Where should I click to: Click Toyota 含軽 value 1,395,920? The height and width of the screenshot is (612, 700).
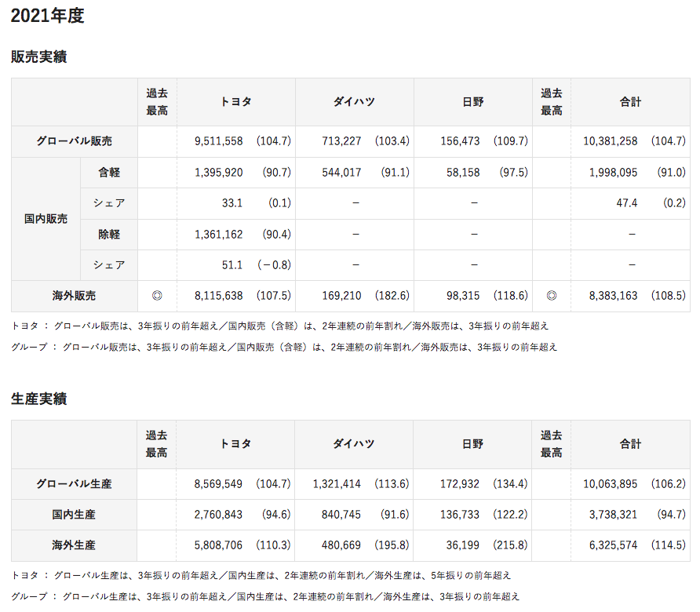tap(219, 173)
